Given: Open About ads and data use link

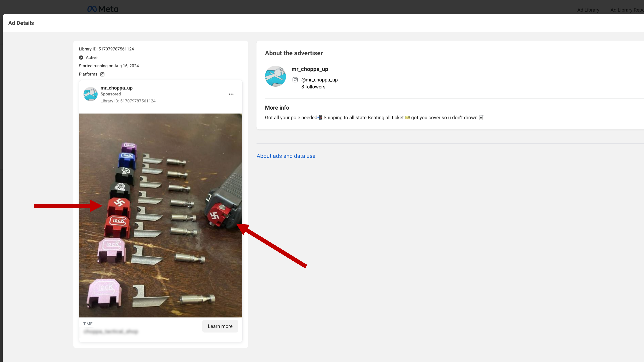Looking at the screenshot, I should click(286, 156).
